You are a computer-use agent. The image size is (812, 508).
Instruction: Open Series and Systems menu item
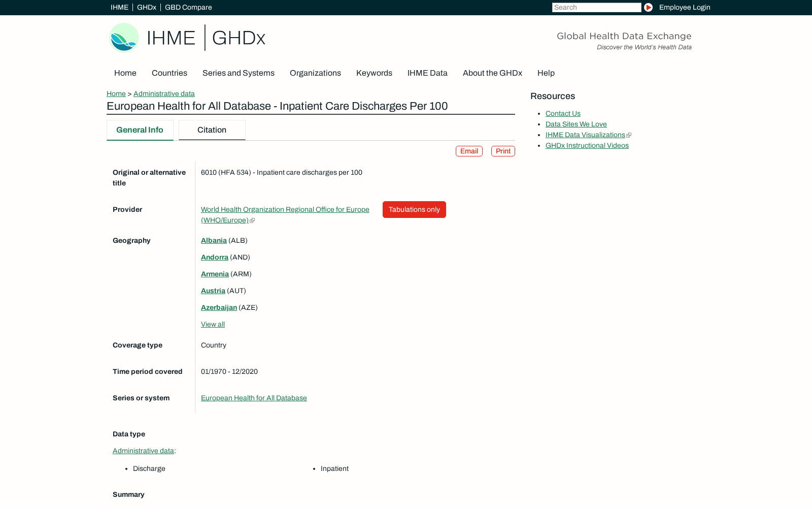coord(239,73)
